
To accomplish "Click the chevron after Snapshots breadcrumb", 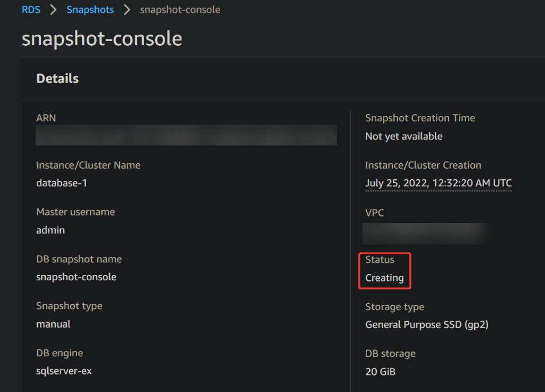I will click(127, 10).
